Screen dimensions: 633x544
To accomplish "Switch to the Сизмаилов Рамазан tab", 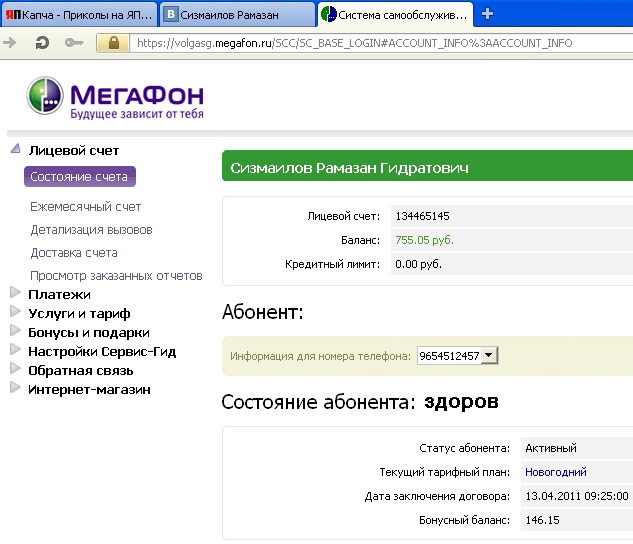I will coord(237,15).
